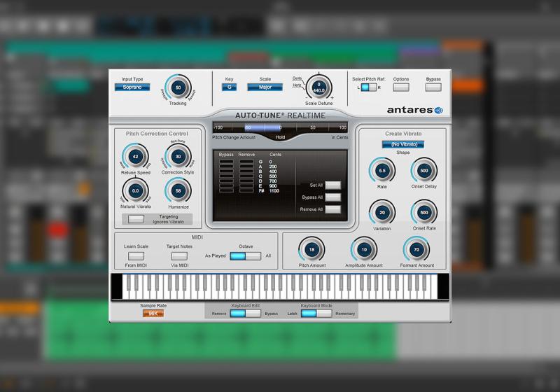Open the Key dropdown showing G
The height and width of the screenshot is (392, 560).
(x=229, y=87)
